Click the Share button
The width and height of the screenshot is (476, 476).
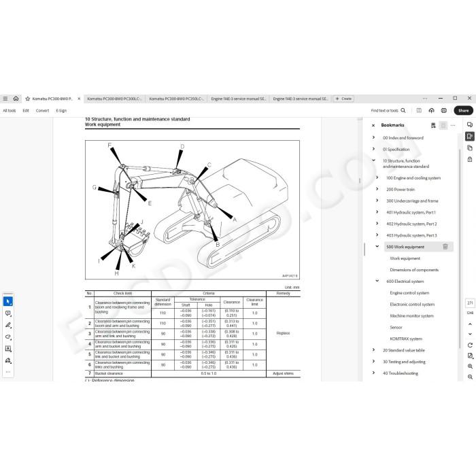pyautogui.click(x=463, y=110)
